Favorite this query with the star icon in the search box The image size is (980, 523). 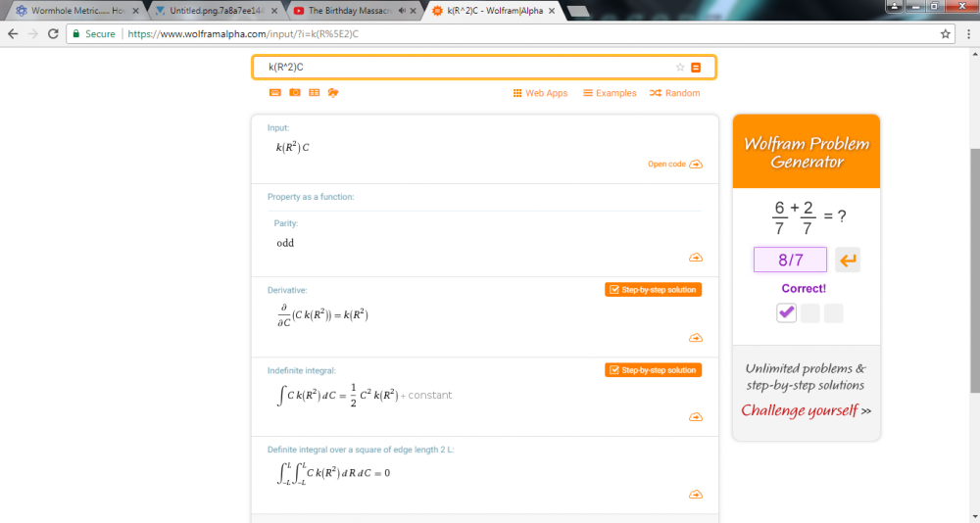click(x=680, y=68)
